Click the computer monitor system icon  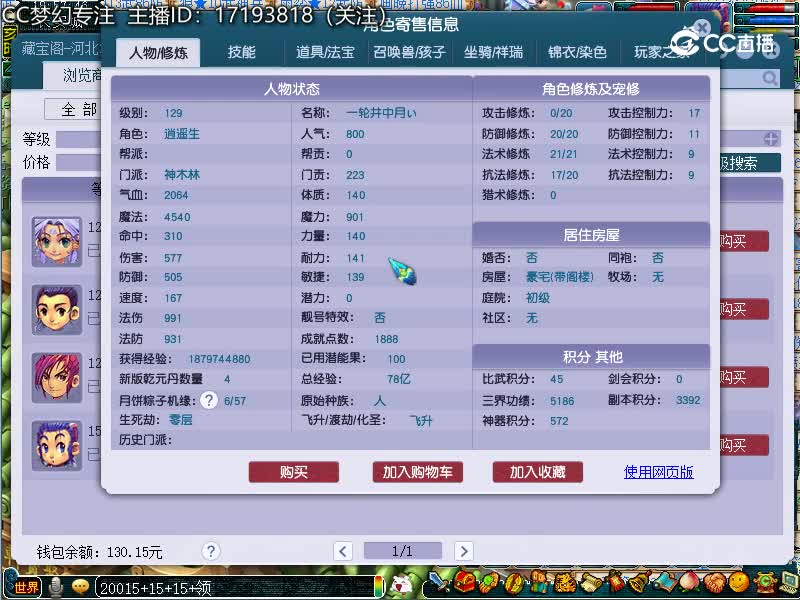coord(788,583)
